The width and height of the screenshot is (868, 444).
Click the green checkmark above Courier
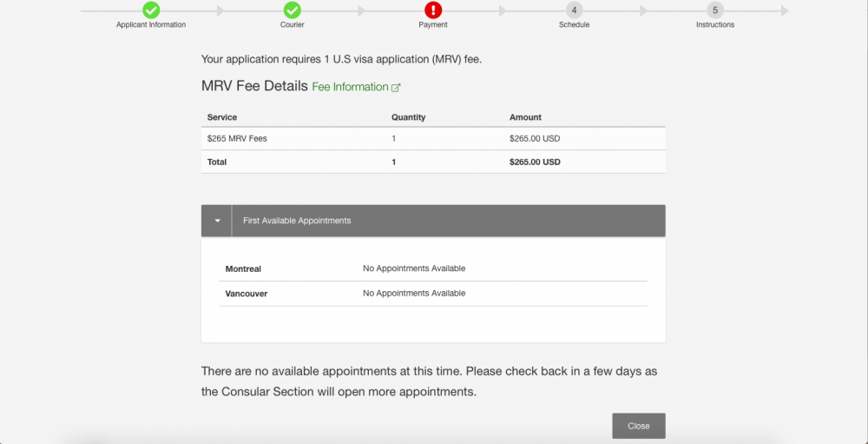tap(293, 10)
